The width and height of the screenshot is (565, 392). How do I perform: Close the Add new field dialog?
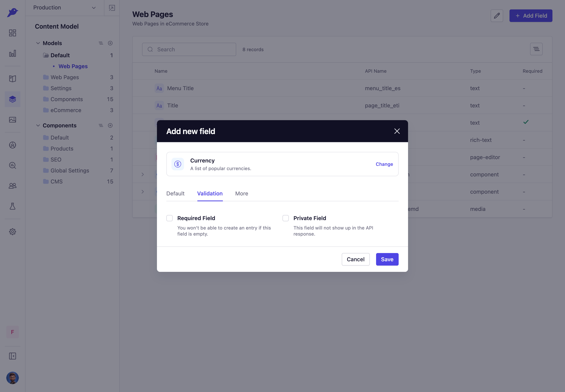pyautogui.click(x=397, y=131)
